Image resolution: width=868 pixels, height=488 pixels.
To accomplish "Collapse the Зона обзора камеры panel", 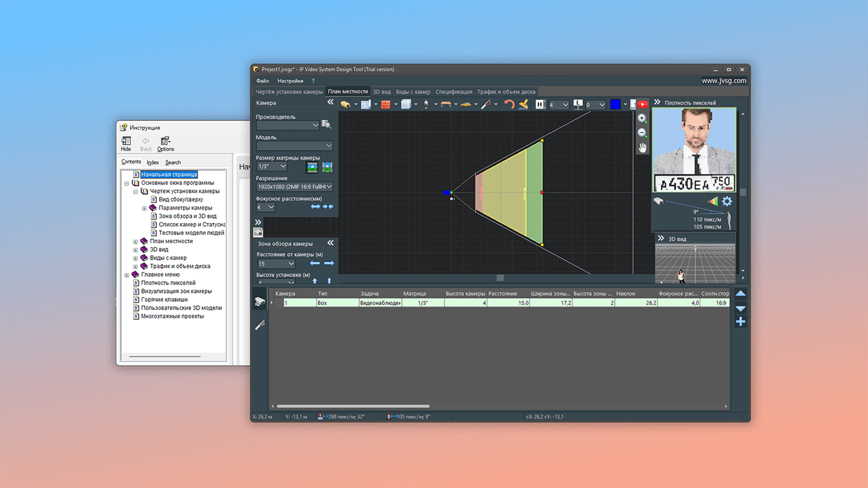I will click(330, 244).
